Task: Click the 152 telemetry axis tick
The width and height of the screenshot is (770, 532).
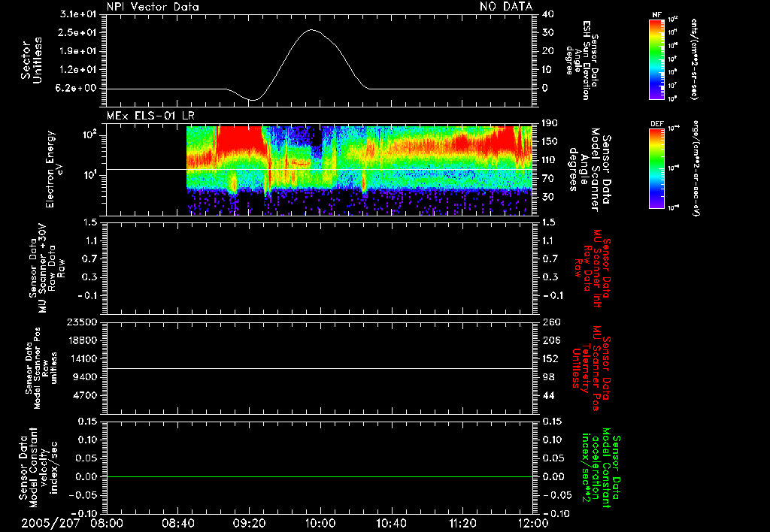Action: (x=550, y=358)
